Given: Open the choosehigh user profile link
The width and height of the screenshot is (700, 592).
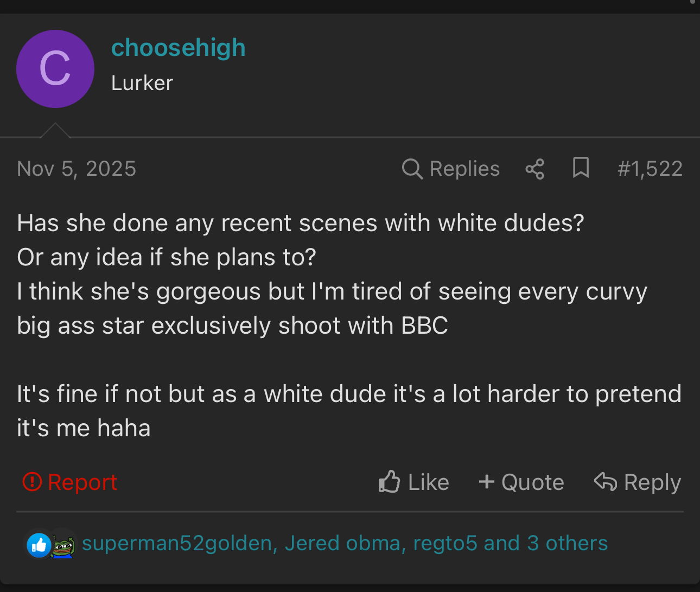Looking at the screenshot, I should tap(178, 48).
